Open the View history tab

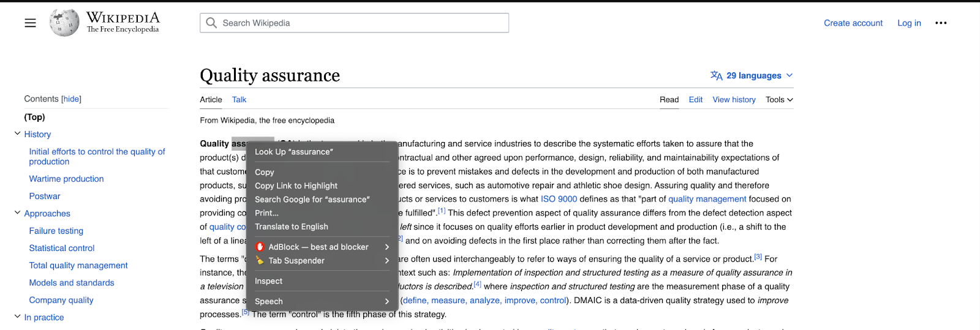point(734,99)
